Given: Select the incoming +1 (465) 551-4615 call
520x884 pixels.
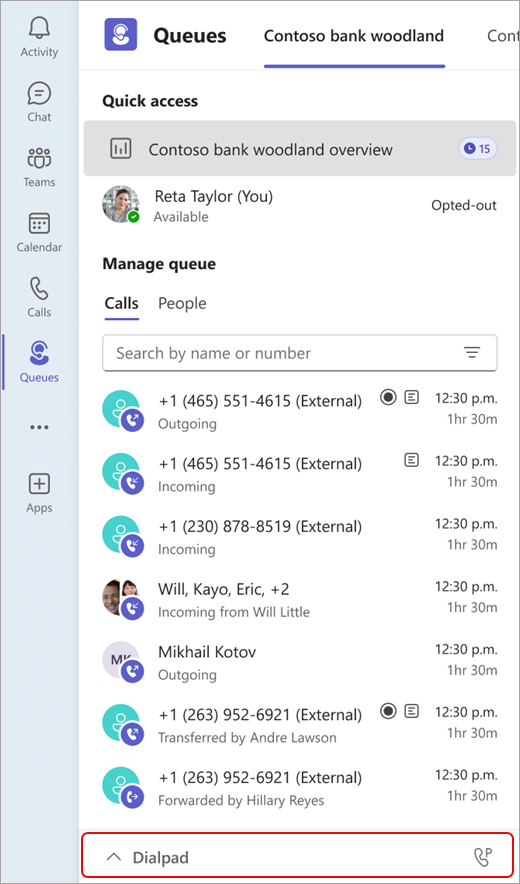Looking at the screenshot, I should click(x=299, y=473).
